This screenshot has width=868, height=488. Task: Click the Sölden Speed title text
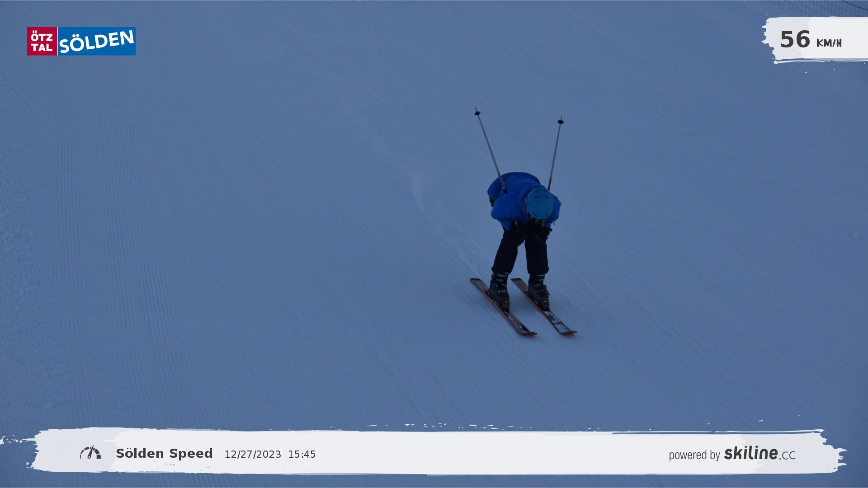[x=164, y=454]
